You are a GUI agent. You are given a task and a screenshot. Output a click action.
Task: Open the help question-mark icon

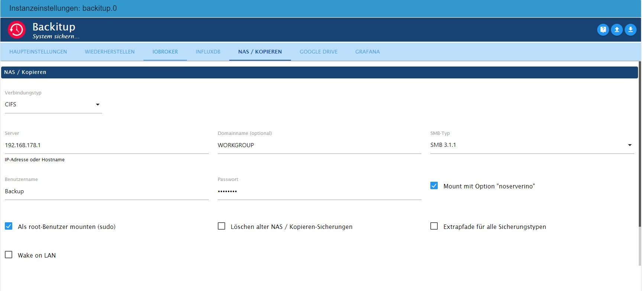[x=603, y=30]
